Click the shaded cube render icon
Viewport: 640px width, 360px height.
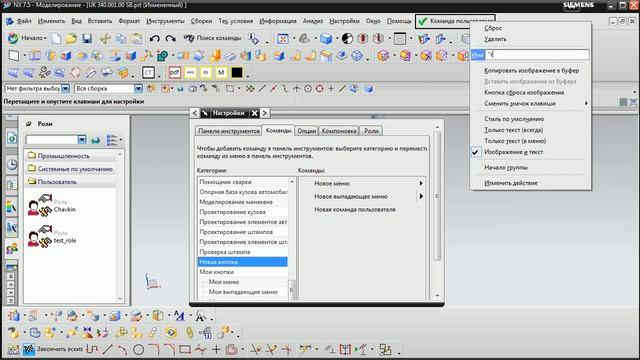326,39
